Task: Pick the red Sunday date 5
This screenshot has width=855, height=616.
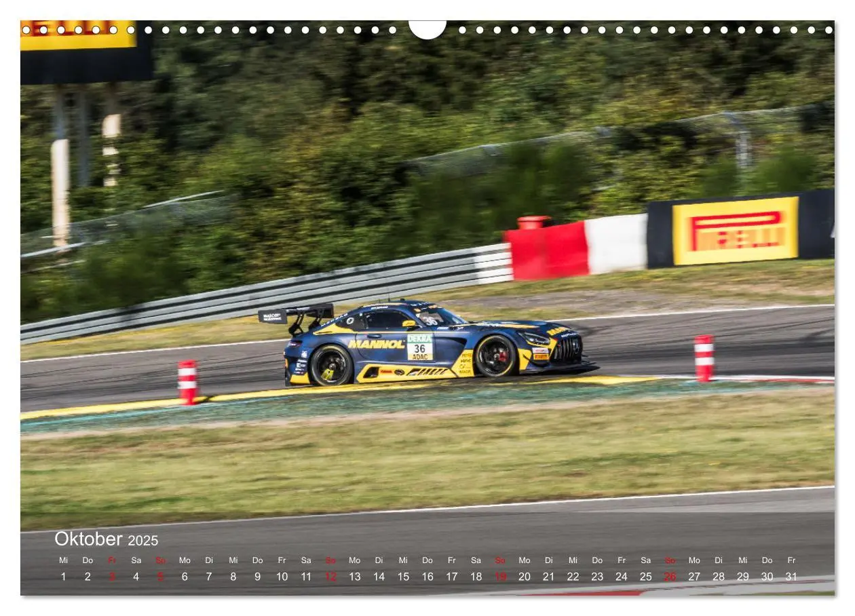Action: pyautogui.click(x=160, y=577)
